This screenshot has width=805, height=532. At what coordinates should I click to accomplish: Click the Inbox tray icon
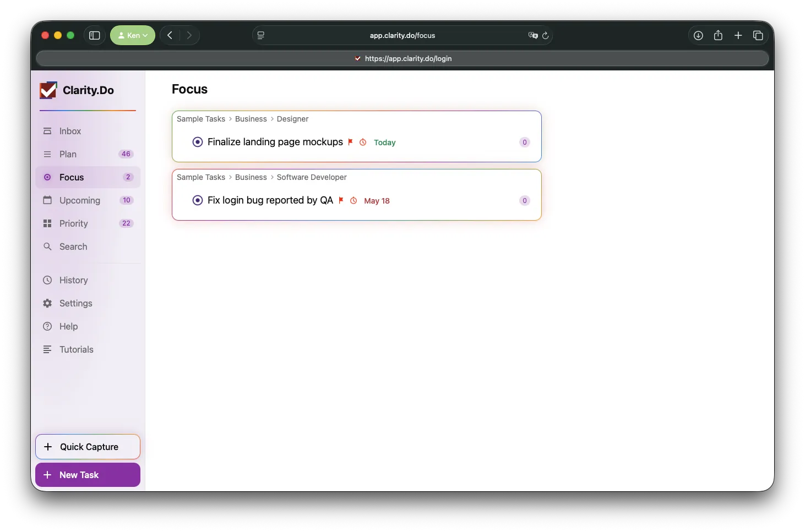click(47, 131)
